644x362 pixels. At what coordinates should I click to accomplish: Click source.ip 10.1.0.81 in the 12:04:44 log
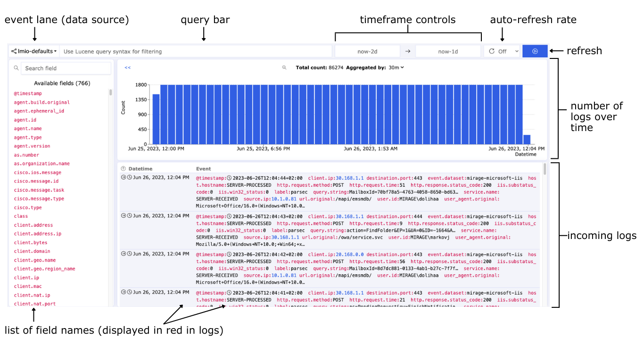pyautogui.click(x=284, y=199)
